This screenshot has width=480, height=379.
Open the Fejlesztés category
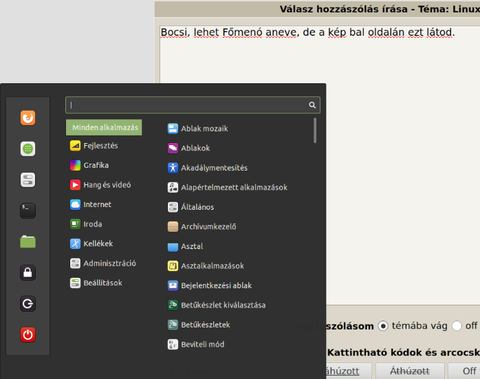[94, 146]
